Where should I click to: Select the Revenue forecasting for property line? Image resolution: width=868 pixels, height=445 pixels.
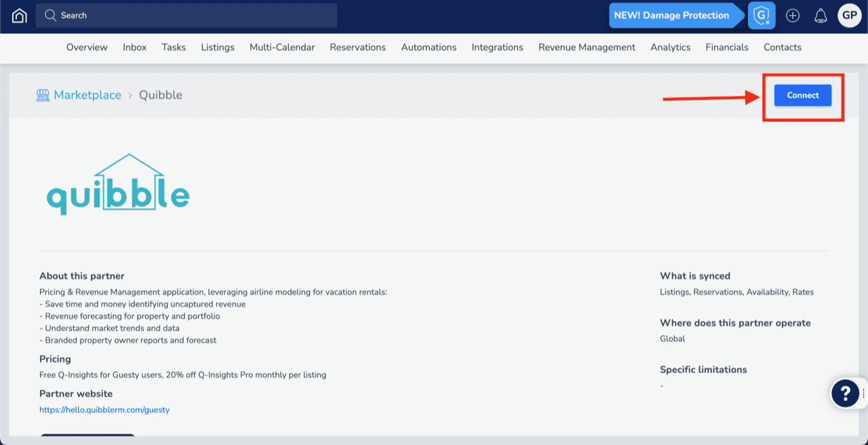tap(130, 316)
